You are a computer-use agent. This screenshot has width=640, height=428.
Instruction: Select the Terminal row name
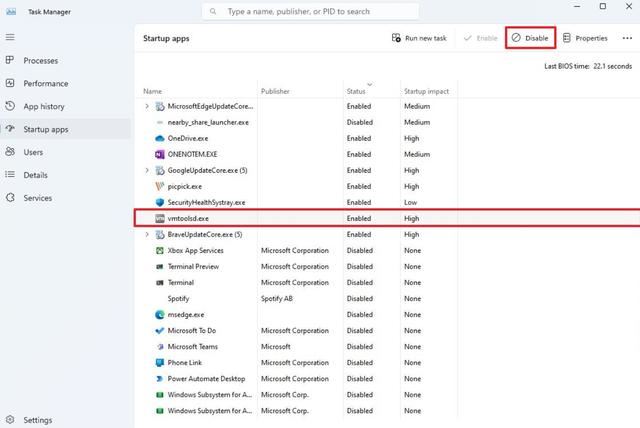181,282
